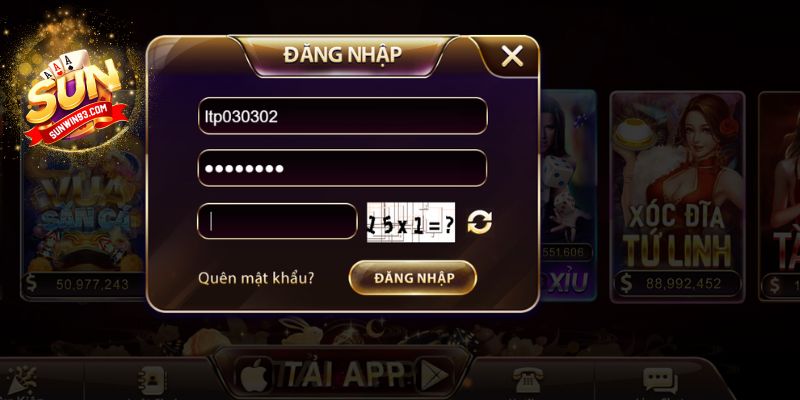The width and height of the screenshot is (800, 400).
Task: Submit with the gold ĐĂNG NHẬP button
Action: (413, 278)
